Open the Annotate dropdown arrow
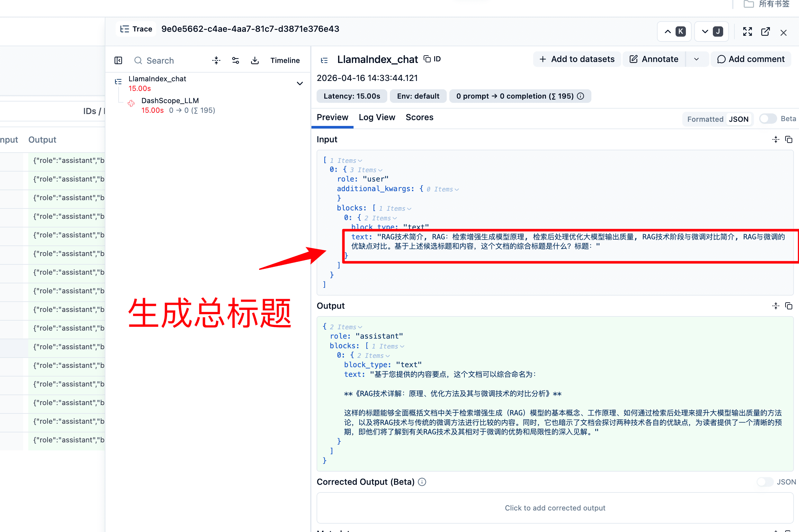 (x=696, y=59)
